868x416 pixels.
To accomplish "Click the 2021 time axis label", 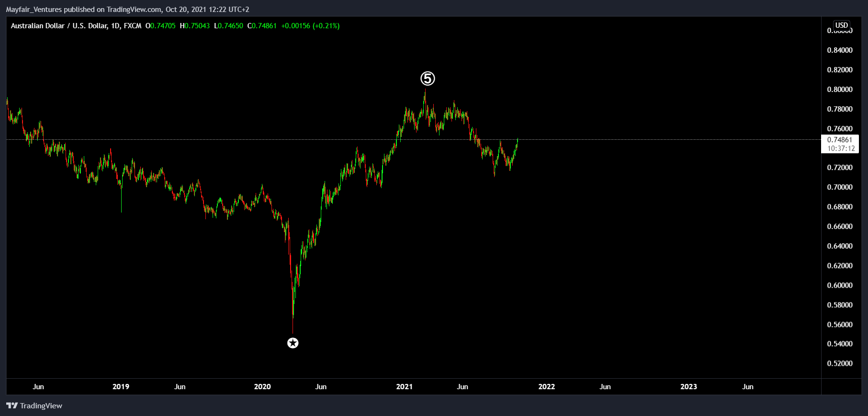I will 404,387.
